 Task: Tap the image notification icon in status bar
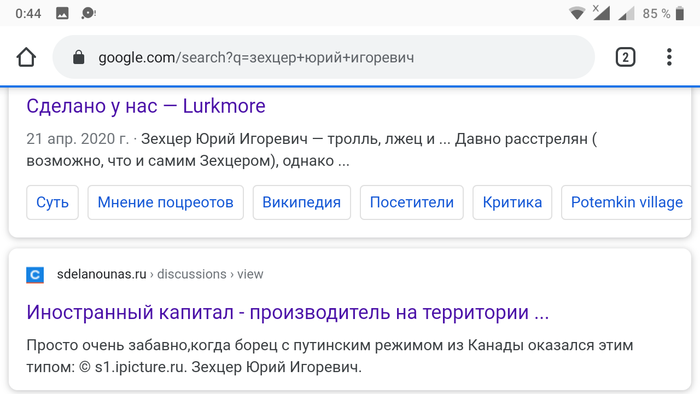pyautogui.click(x=62, y=13)
